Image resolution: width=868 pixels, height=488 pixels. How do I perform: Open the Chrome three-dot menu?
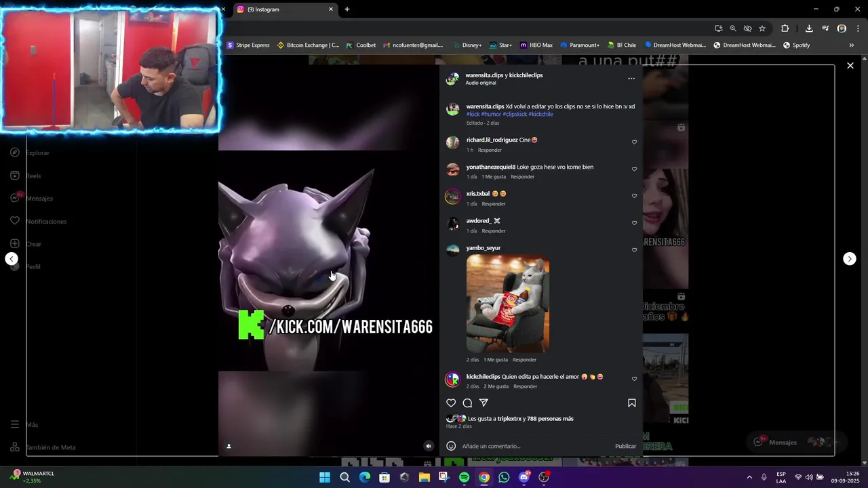pyautogui.click(x=858, y=28)
